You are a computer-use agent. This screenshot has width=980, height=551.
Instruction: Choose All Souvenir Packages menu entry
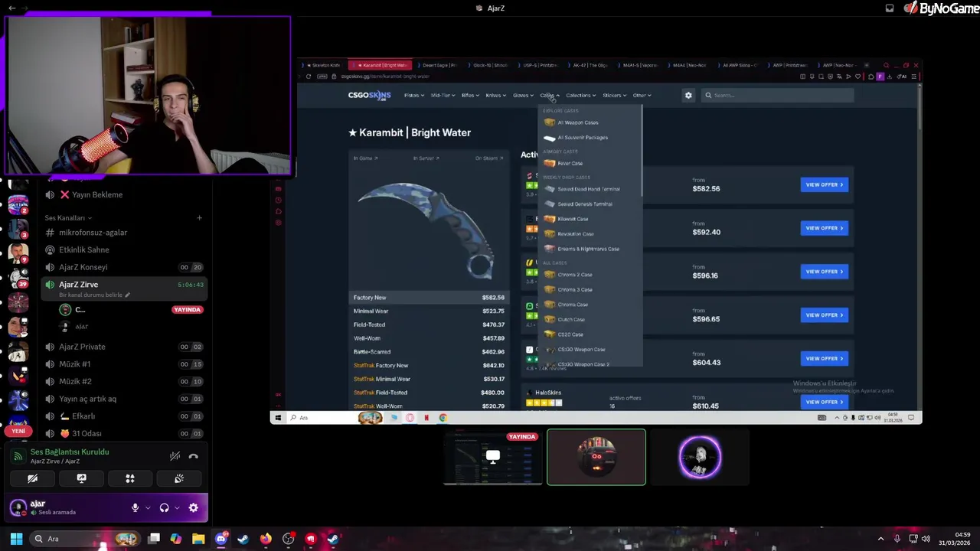coord(590,138)
